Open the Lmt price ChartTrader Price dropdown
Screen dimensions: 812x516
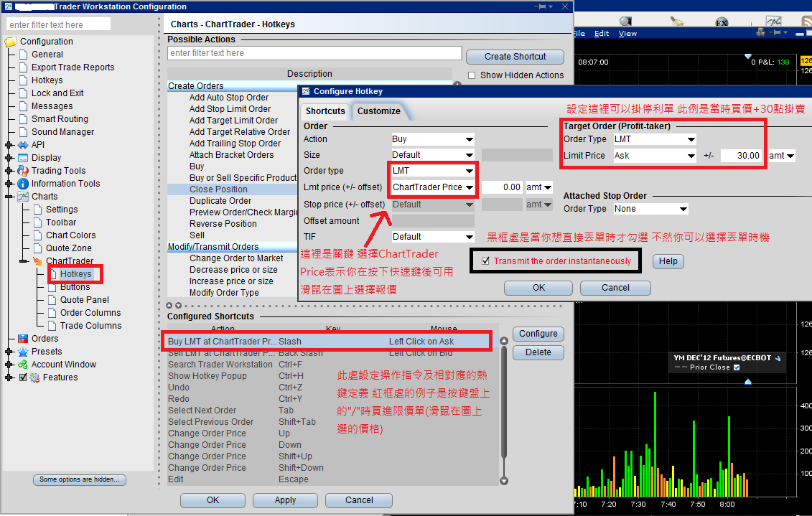pos(432,187)
